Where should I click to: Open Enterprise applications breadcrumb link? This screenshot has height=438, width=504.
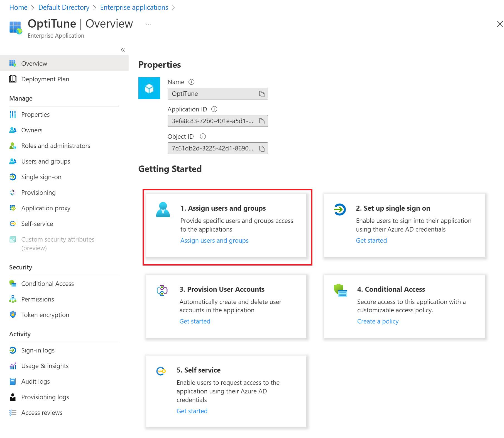134,8
